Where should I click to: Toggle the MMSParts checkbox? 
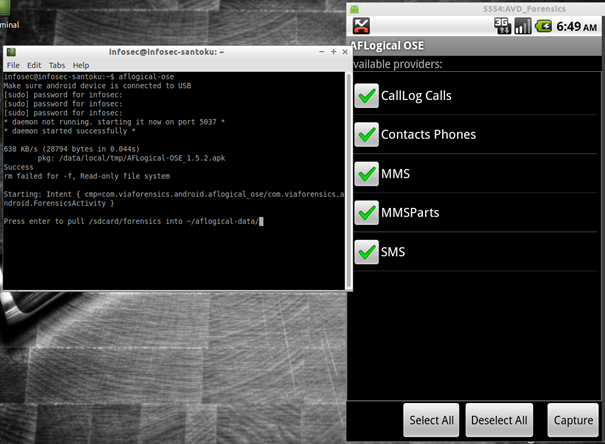[366, 213]
